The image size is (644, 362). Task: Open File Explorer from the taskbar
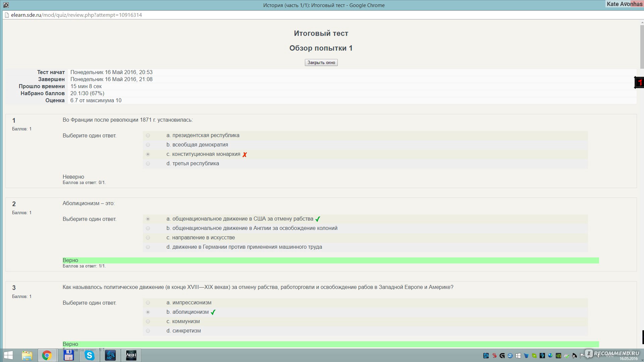click(x=27, y=355)
